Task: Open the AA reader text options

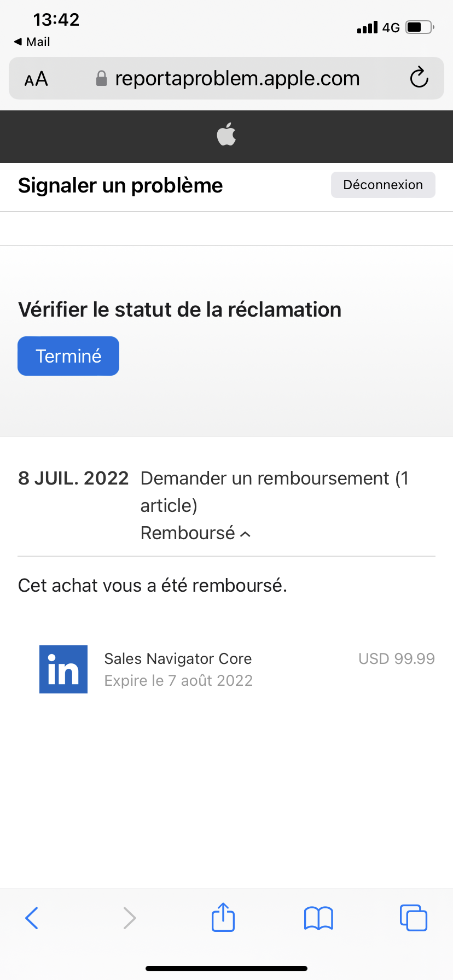Action: point(36,79)
